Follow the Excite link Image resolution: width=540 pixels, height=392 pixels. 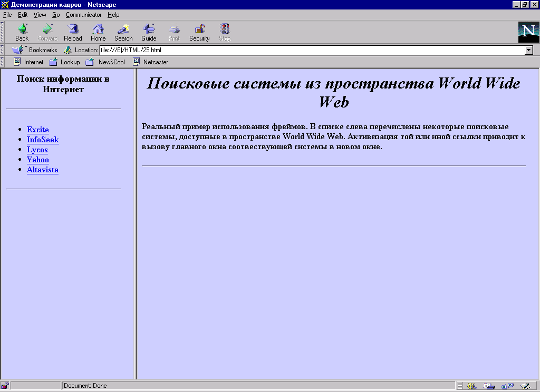(38, 130)
